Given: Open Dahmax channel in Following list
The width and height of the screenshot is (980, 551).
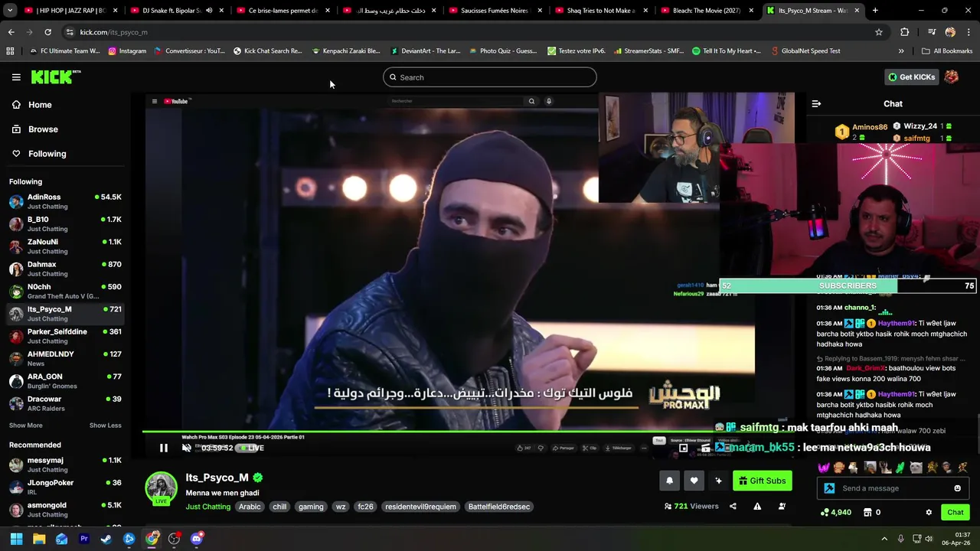Looking at the screenshot, I should coord(65,269).
